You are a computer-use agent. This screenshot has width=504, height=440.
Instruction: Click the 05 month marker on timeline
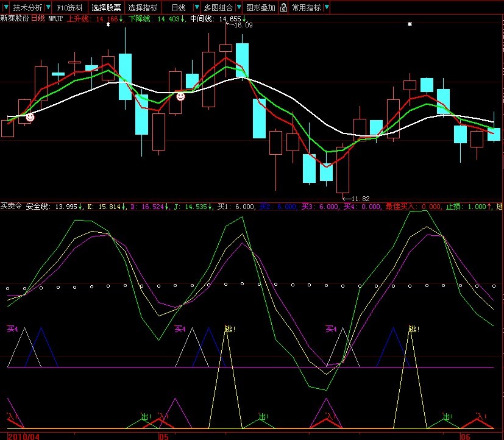point(163,436)
